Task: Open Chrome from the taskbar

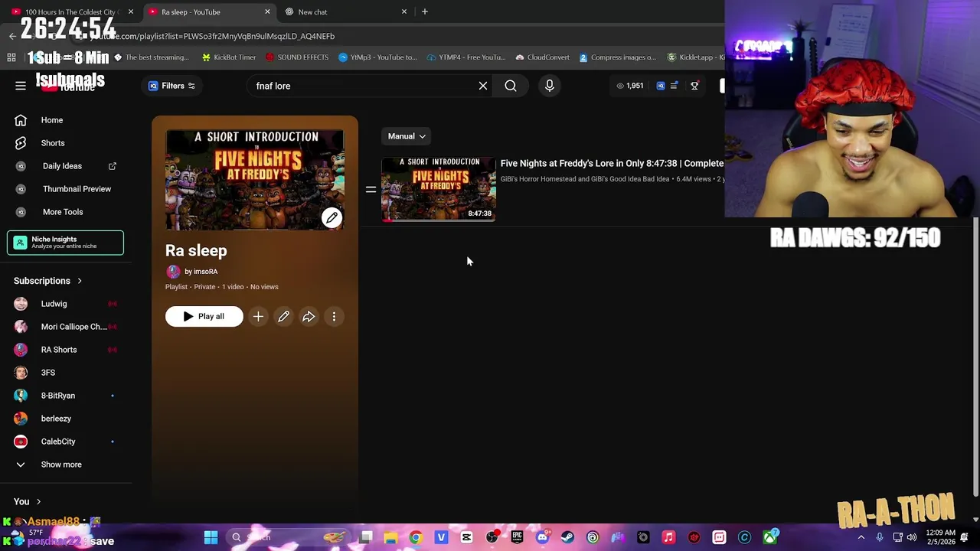Action: click(x=416, y=537)
